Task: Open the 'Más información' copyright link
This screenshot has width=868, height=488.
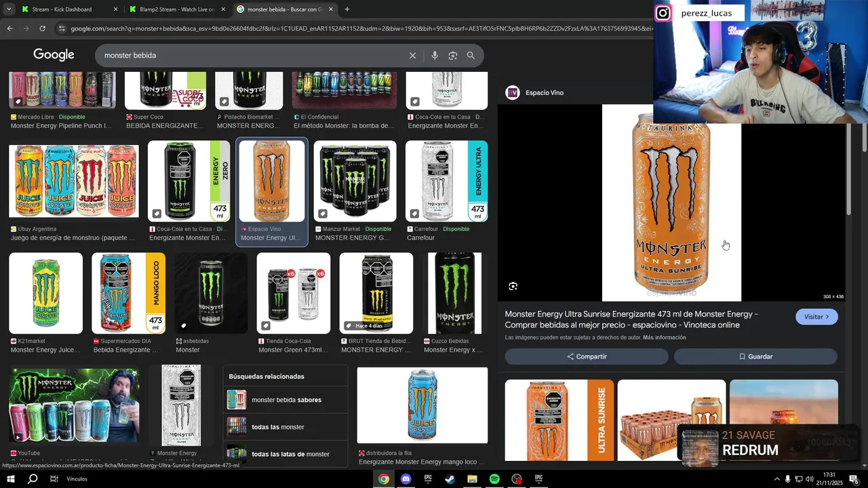Action: [664, 338]
